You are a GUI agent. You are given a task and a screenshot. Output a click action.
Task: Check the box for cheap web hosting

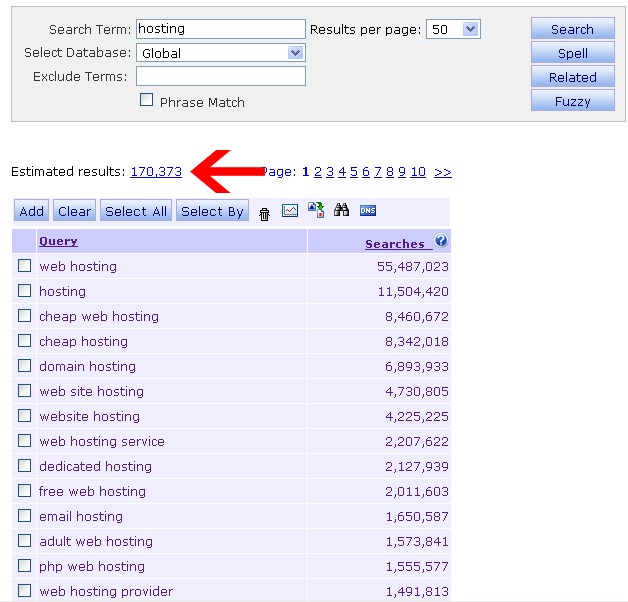[24, 316]
